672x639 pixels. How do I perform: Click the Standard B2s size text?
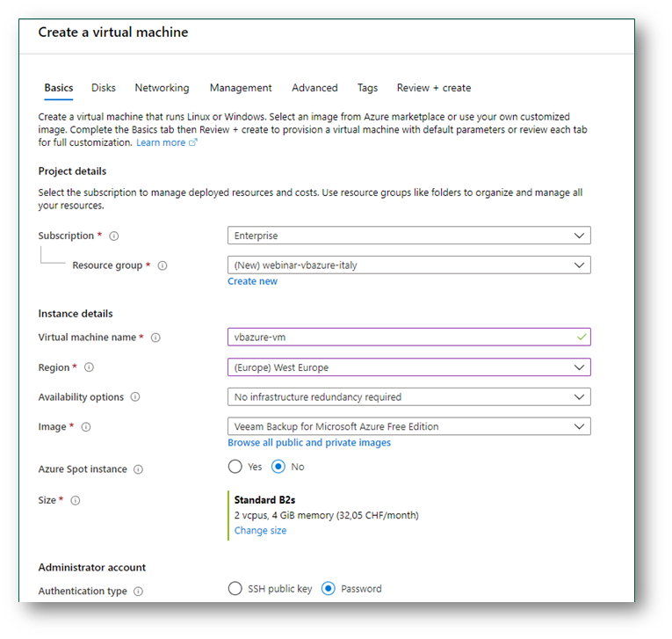(x=264, y=500)
